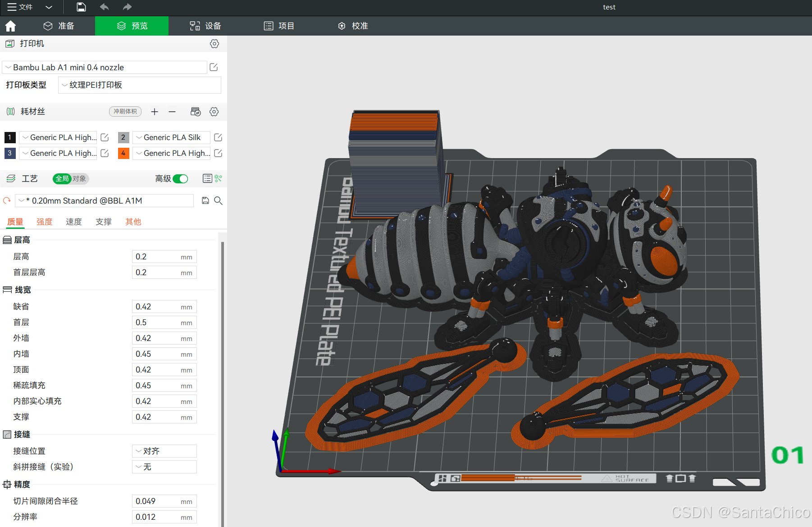Click the 切片间隙闭合半径 value field
This screenshot has width=812, height=527.
pyautogui.click(x=164, y=501)
